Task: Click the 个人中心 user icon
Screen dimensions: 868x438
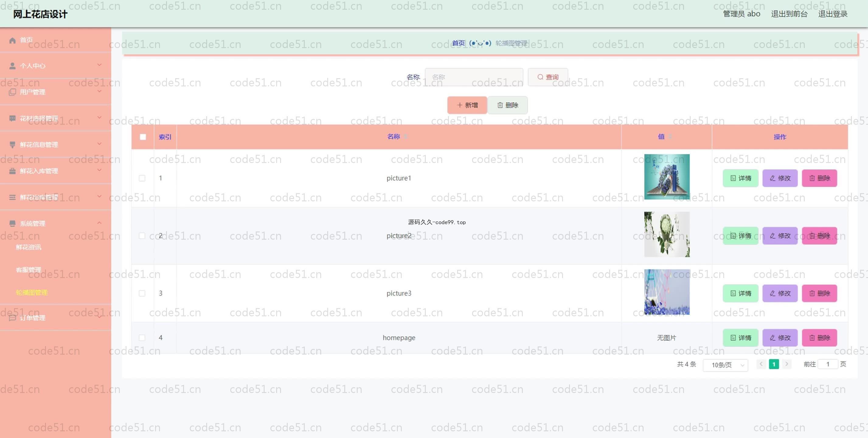Action: click(12, 66)
